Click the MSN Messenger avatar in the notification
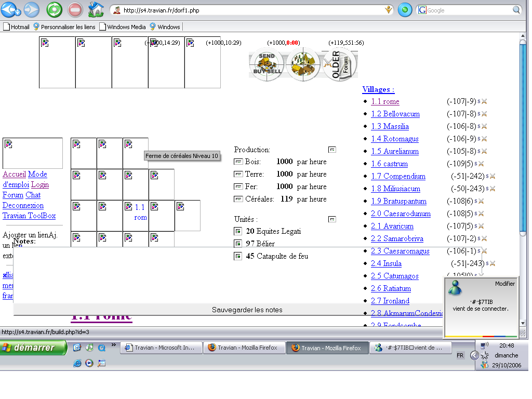 tap(455, 288)
